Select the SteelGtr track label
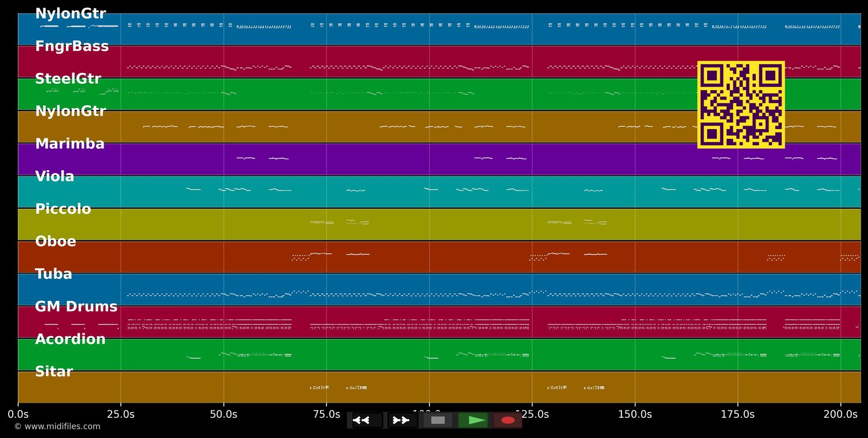 pyautogui.click(x=68, y=79)
